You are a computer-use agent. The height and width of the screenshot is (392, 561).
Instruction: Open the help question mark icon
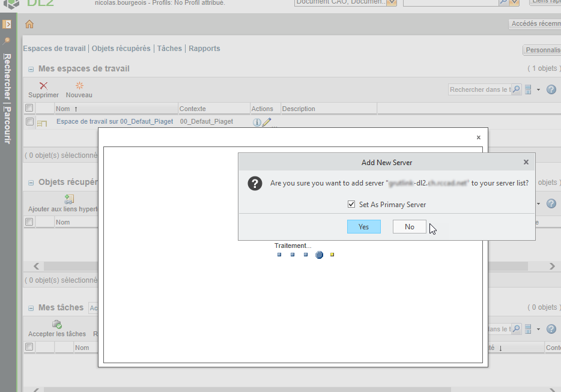click(551, 89)
